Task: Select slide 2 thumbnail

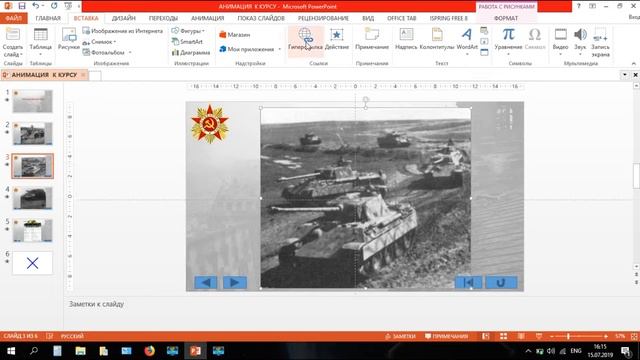Action: (32, 133)
